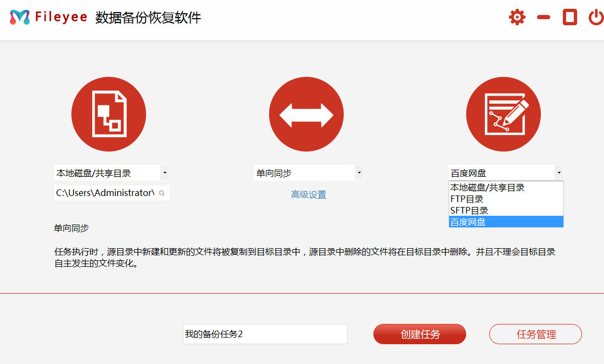Image resolution: width=604 pixels, height=364 pixels.
Task: Click the source directory circle icon
Action: pos(109,115)
